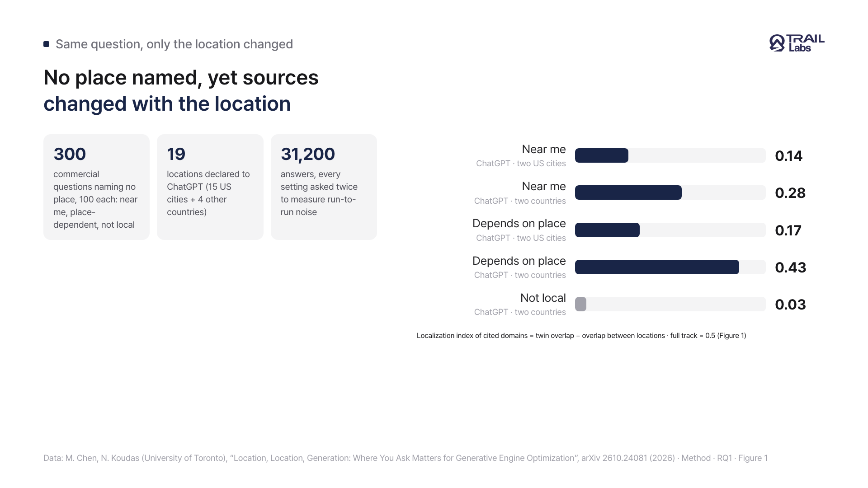Click the 0.43 Depends on place bar

tap(657, 267)
